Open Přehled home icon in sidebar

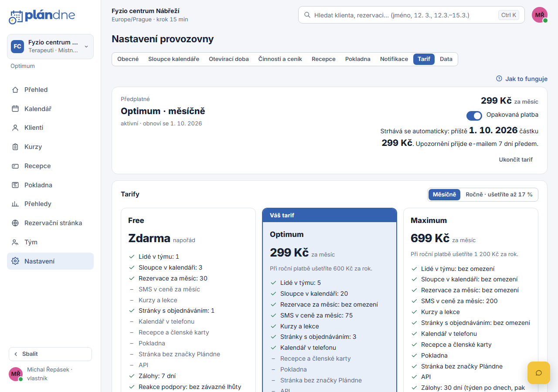click(15, 90)
